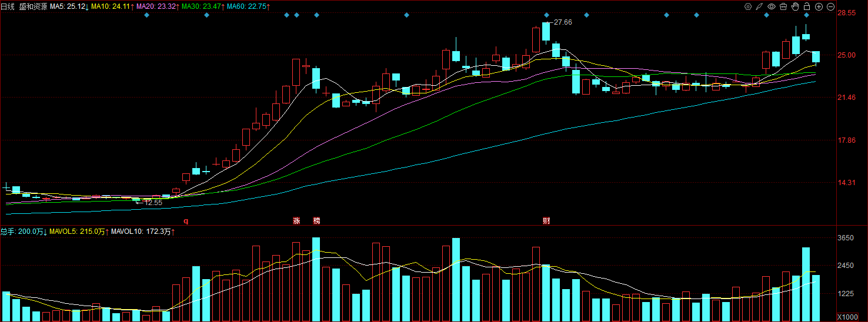Click the red '涨' event marker
Screen dimensions: 868x322
[x=296, y=221]
